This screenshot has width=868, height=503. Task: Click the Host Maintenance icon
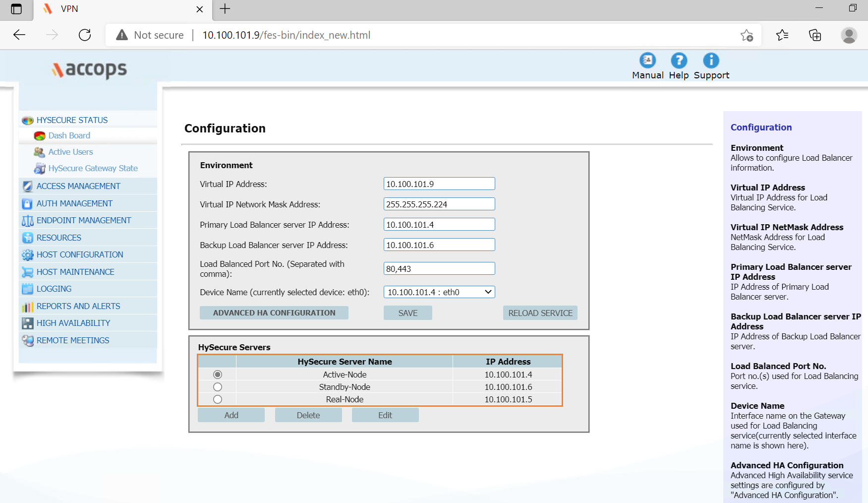[x=28, y=272]
